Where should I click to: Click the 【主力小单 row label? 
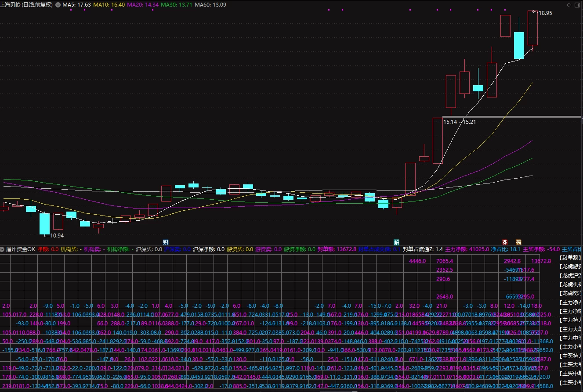570,347
